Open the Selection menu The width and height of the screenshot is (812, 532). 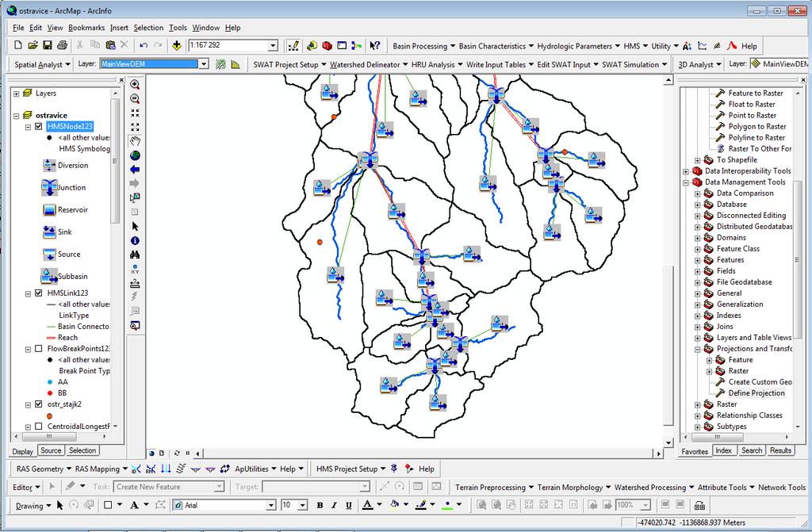pyautogui.click(x=148, y=28)
